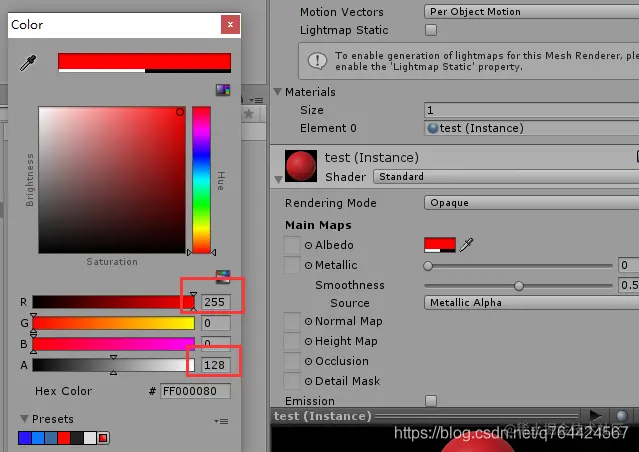The image size is (639, 452).
Task: Click the R value field showing 255
Action: [x=216, y=302]
